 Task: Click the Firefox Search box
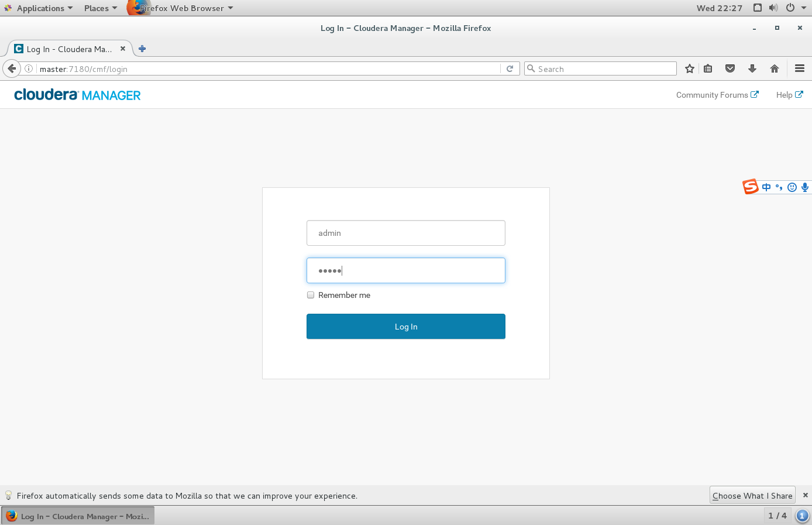[600, 68]
